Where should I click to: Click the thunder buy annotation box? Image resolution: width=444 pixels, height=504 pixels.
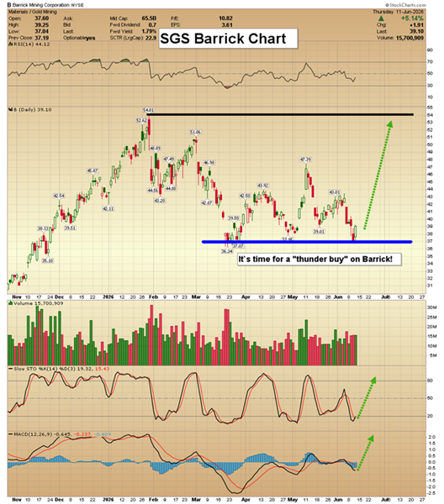[320, 259]
